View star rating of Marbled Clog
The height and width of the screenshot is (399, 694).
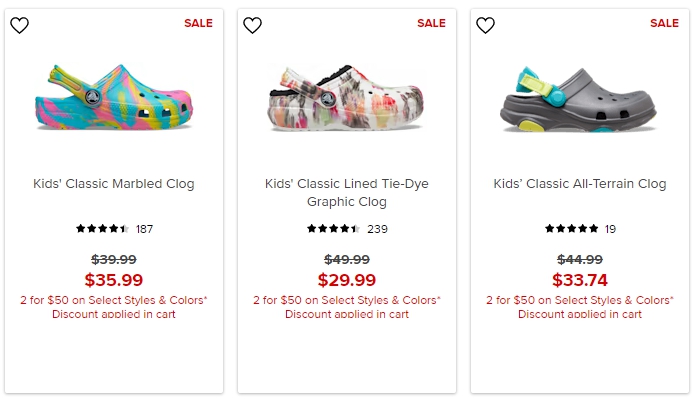coord(102,229)
